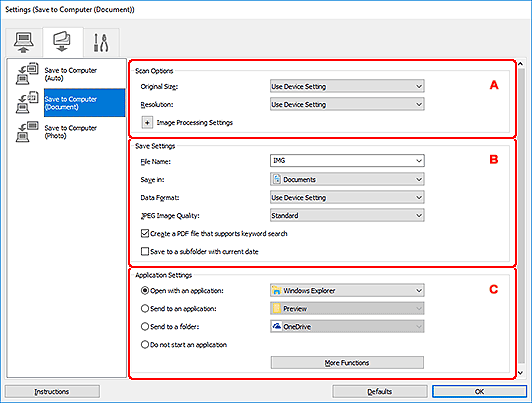Open the Data Format dropdown
The height and width of the screenshot is (403, 532).
(x=347, y=197)
